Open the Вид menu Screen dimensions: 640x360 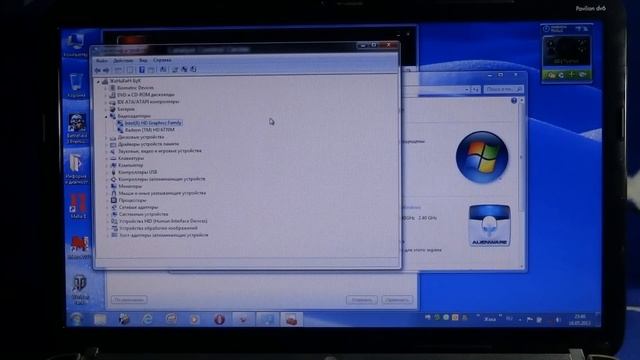(143, 60)
